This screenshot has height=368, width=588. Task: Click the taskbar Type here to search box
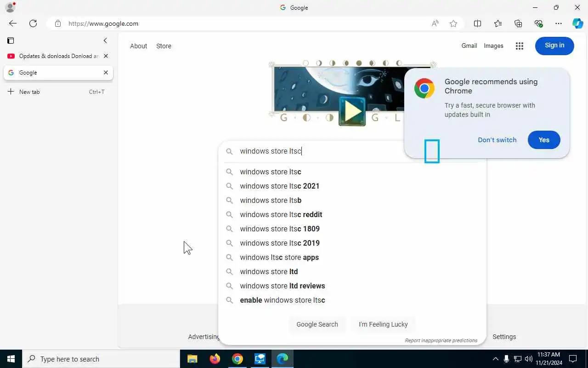[101, 359]
